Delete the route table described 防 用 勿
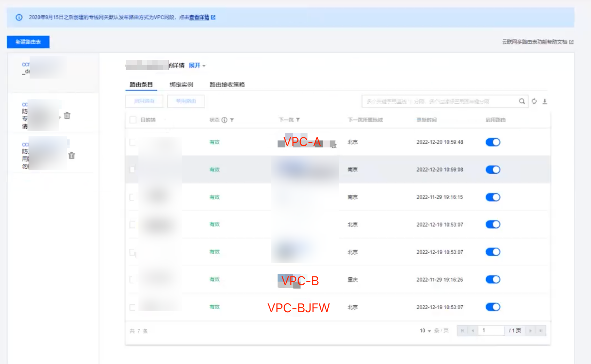The height and width of the screenshot is (364, 591). click(x=72, y=155)
